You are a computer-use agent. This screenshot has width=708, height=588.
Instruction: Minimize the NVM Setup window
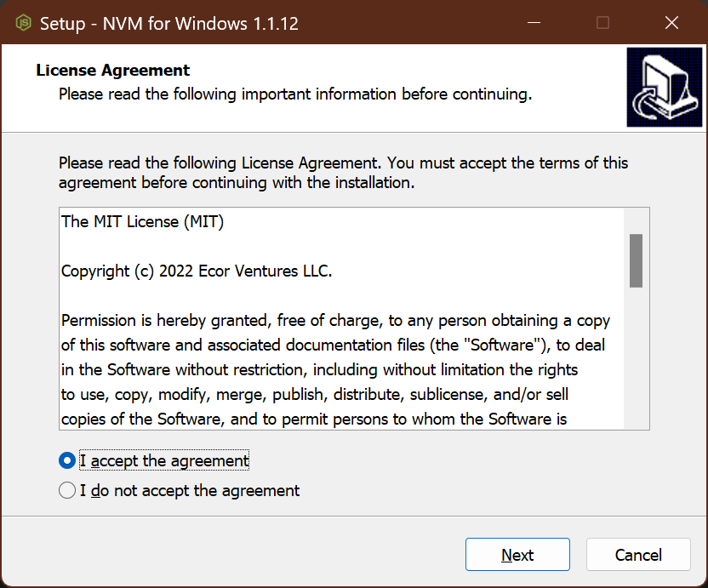tap(535, 23)
